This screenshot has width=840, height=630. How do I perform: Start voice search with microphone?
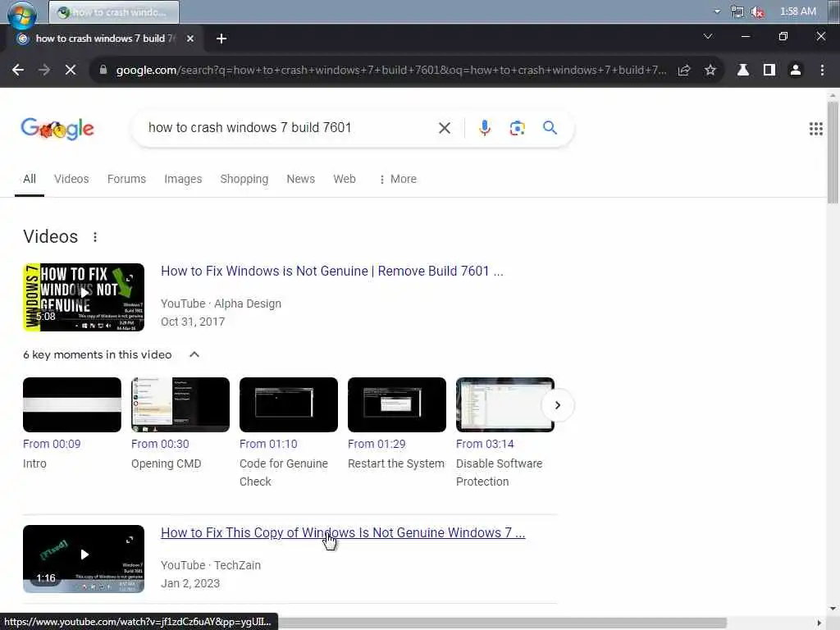(x=485, y=128)
